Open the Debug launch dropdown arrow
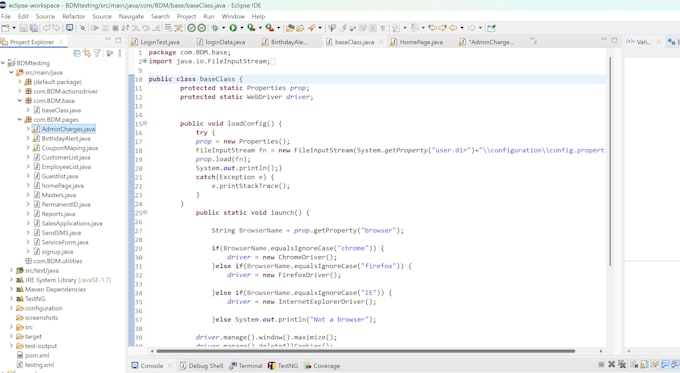The height and width of the screenshot is (373, 680). 223,28
